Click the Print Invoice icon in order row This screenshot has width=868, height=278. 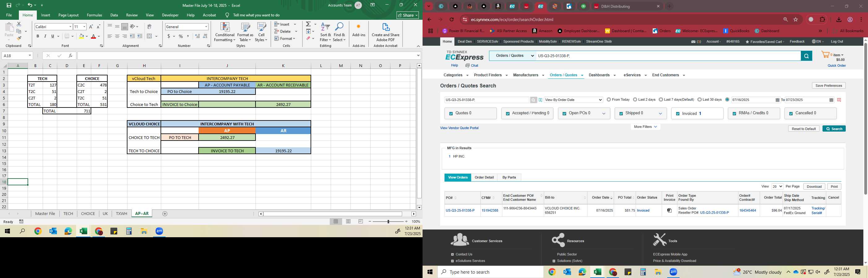tap(669, 210)
